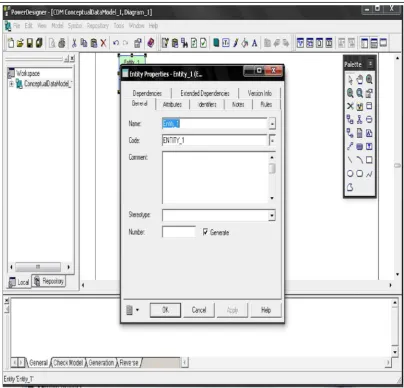This screenshot has height=388, width=404.
Task: Switch to the Notes tab
Action: [238, 104]
